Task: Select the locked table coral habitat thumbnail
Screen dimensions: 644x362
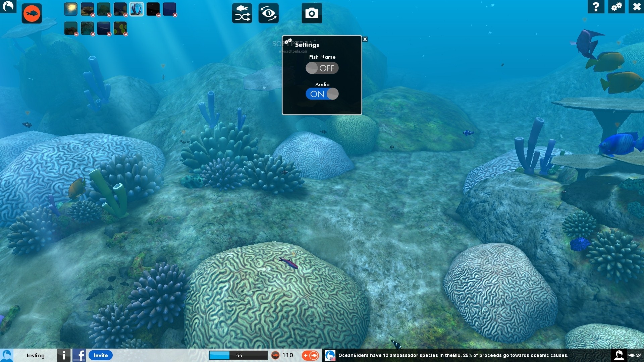Action: click(87, 9)
